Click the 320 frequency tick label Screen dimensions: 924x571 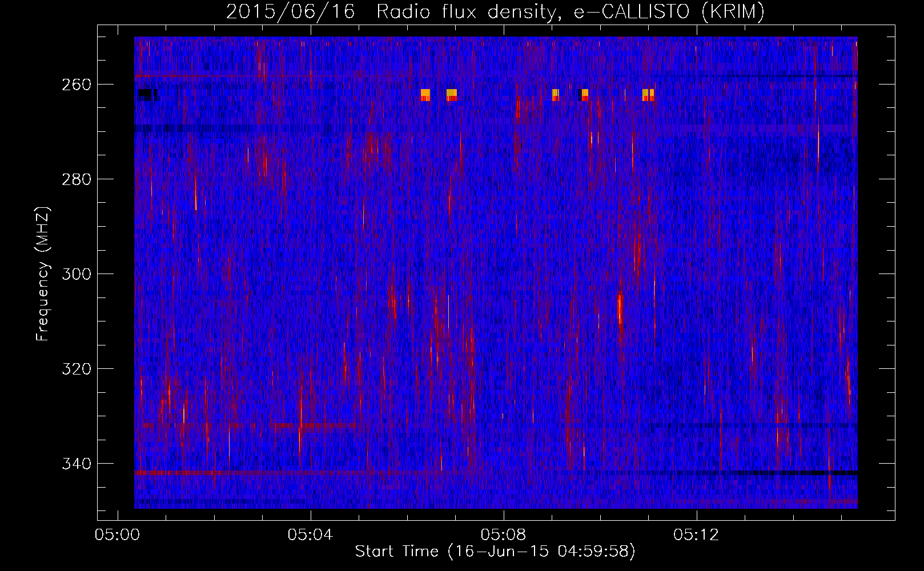point(77,369)
